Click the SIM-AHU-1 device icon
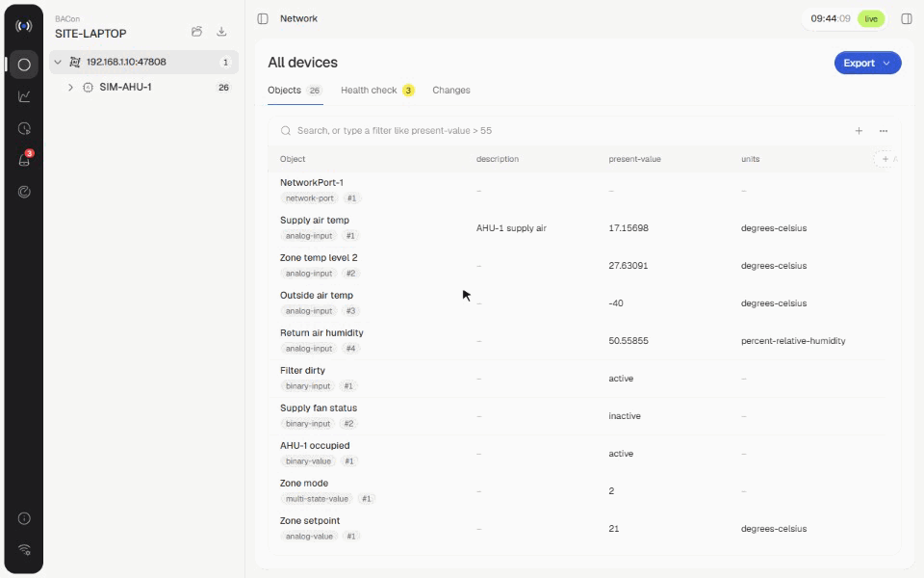 click(x=88, y=88)
